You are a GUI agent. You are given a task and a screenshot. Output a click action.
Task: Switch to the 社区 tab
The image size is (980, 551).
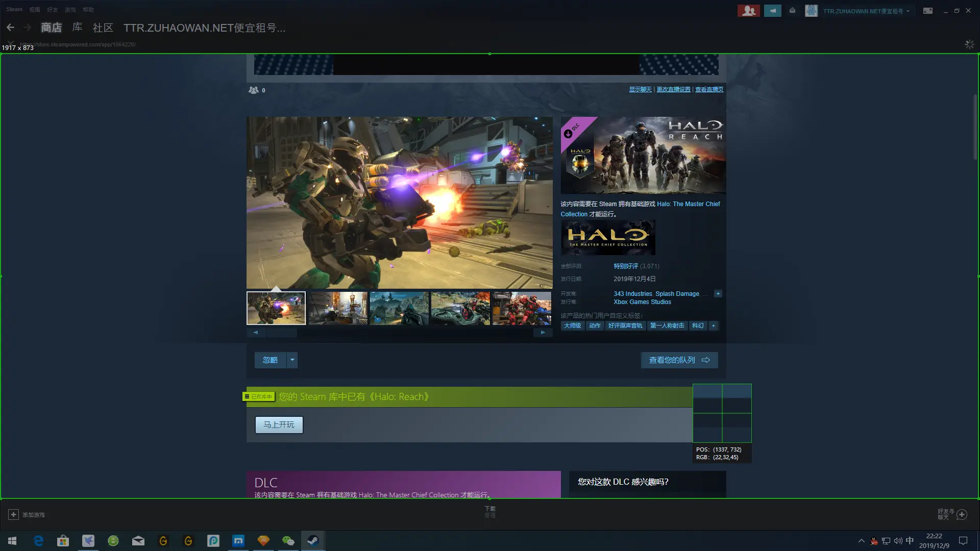[x=103, y=28]
